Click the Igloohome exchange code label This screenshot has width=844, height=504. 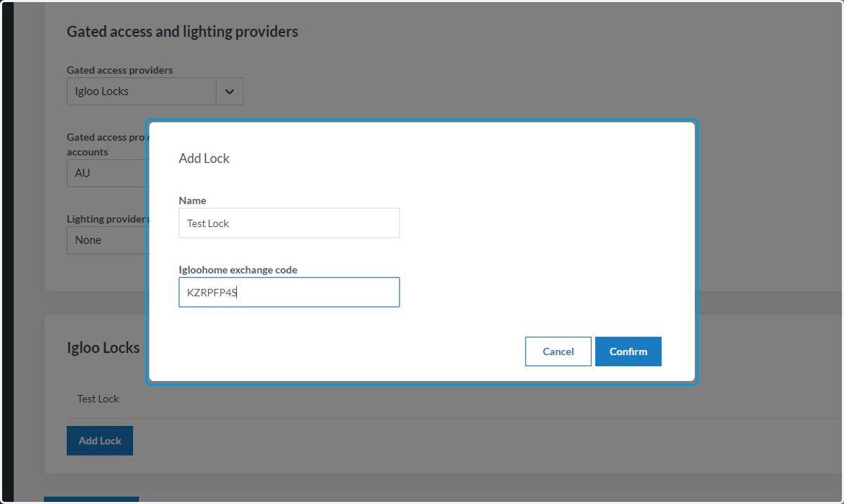(238, 270)
